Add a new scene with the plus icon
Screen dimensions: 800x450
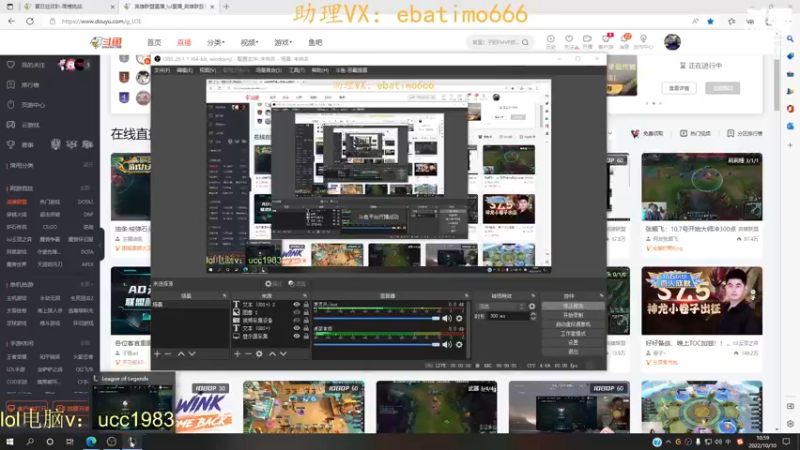pyautogui.click(x=157, y=354)
